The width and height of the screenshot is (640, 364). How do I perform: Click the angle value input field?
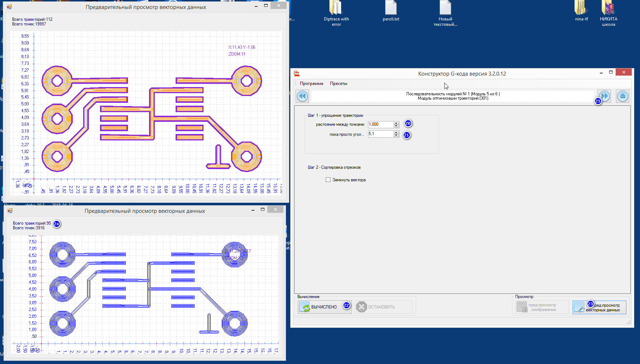(380, 134)
